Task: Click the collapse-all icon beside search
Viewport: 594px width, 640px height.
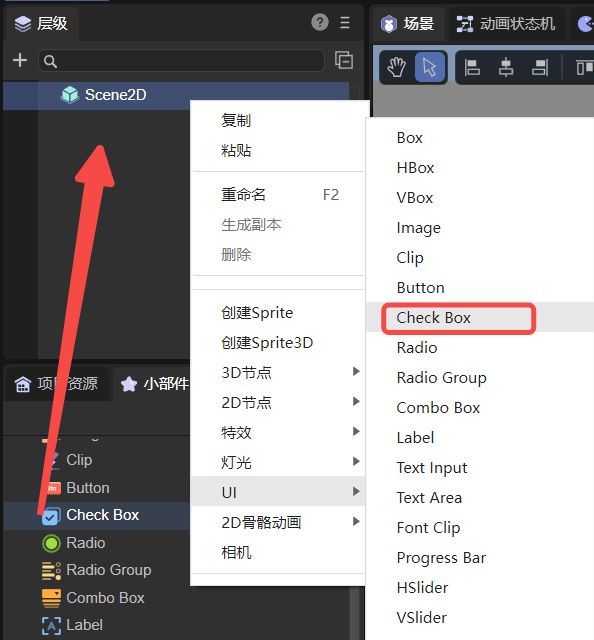Action: pos(344,60)
